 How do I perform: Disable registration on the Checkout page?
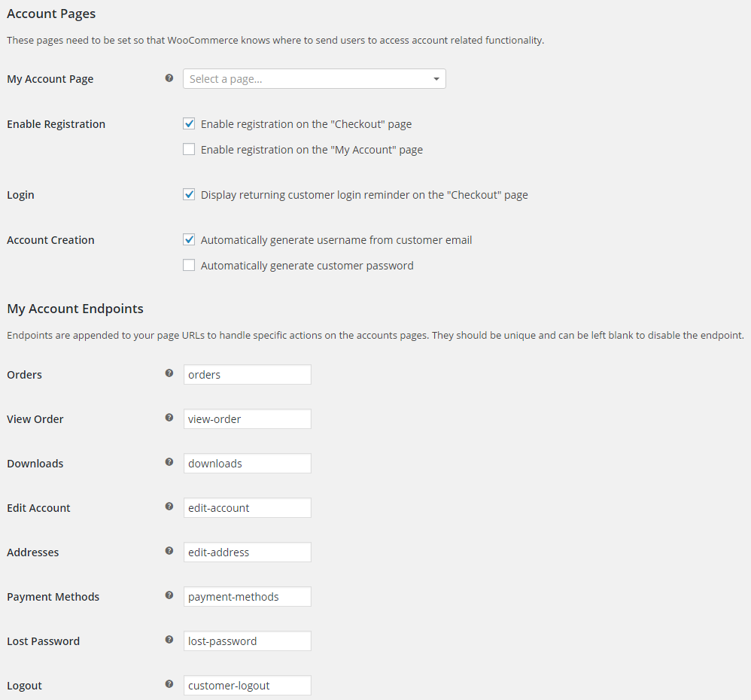point(189,123)
